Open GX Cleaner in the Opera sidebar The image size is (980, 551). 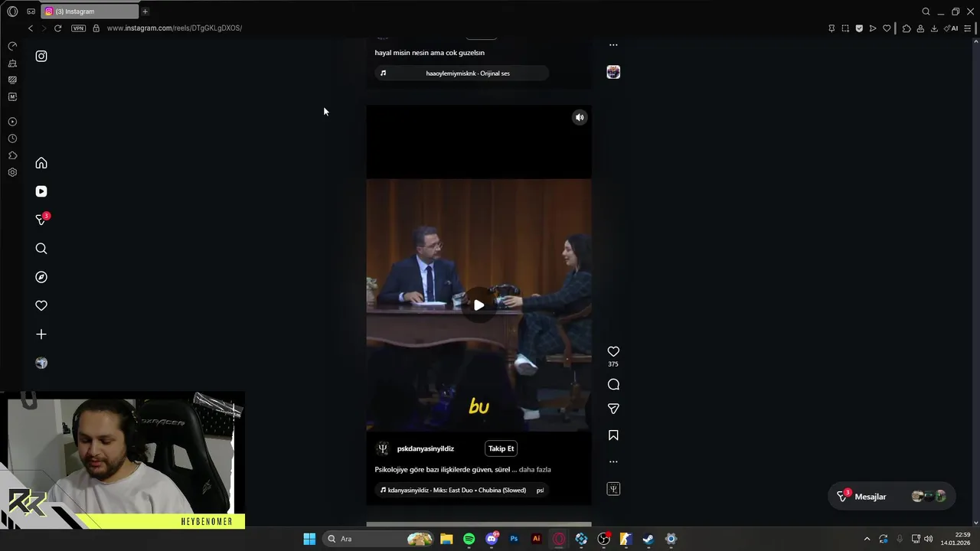12,63
